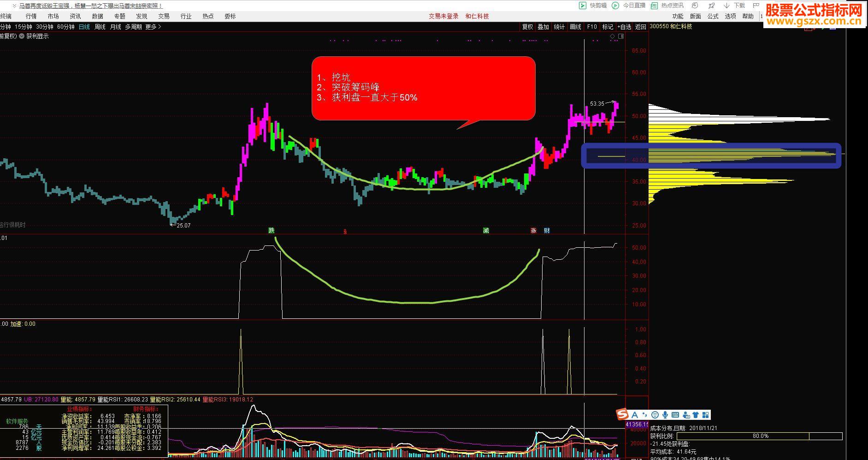Screen dimensions: 868x460
Task: Open Sogou toolbox grid icon
Action: click(x=706, y=415)
